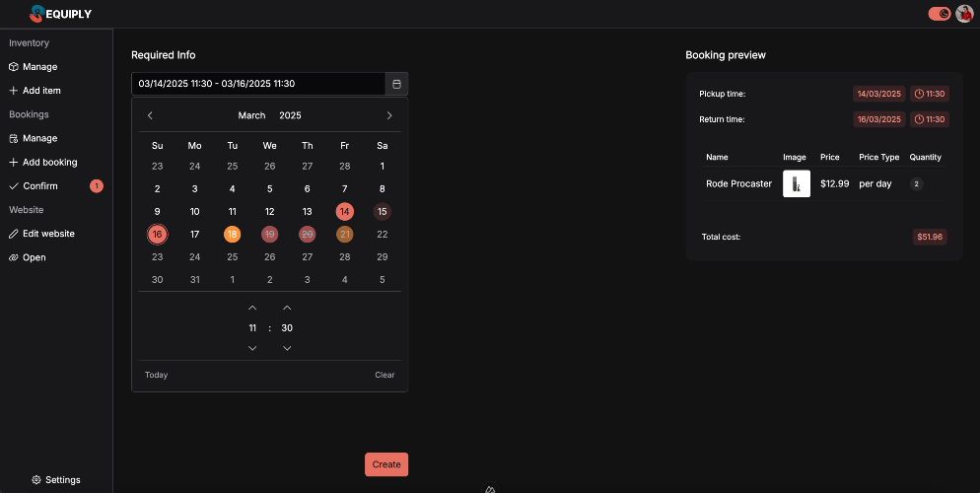Decrease the hour value
This screenshot has height=493, width=980.
(252, 348)
